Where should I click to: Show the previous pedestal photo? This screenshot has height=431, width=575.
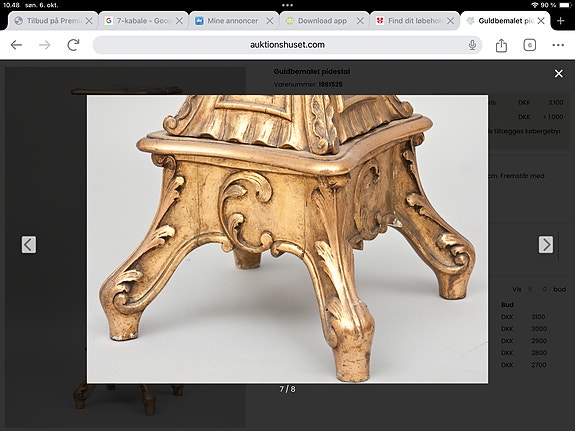[x=29, y=244]
